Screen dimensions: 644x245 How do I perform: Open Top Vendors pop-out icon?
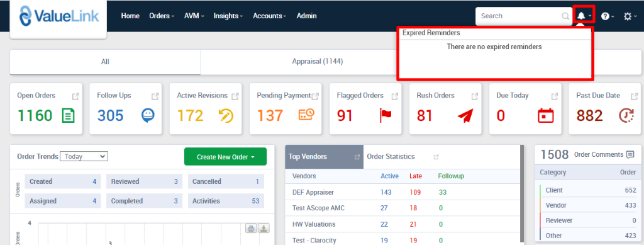pos(357,157)
